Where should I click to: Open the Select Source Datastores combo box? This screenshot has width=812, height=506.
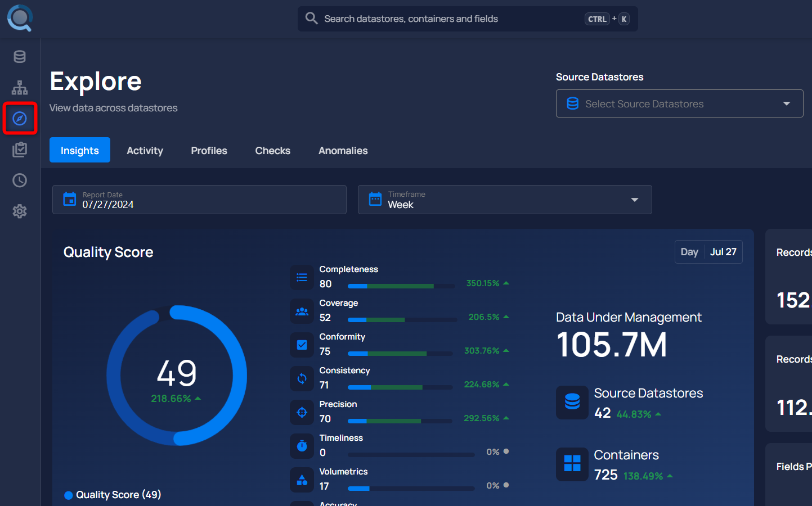point(680,103)
